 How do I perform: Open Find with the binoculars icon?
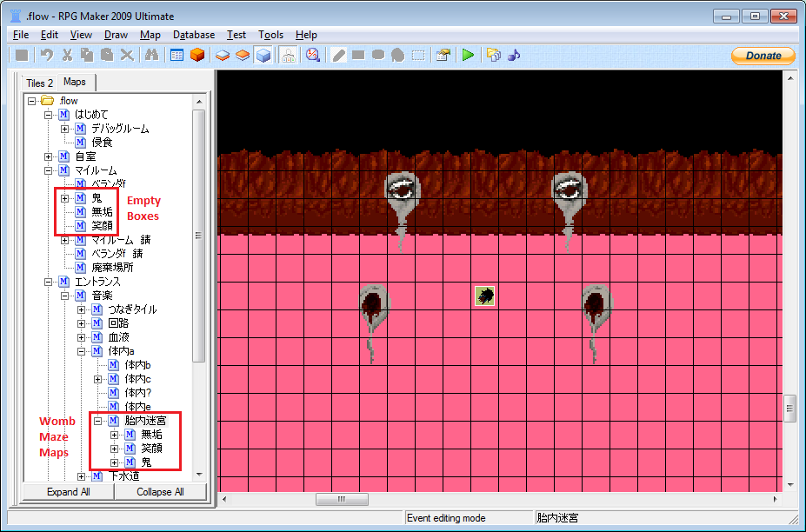[151, 55]
